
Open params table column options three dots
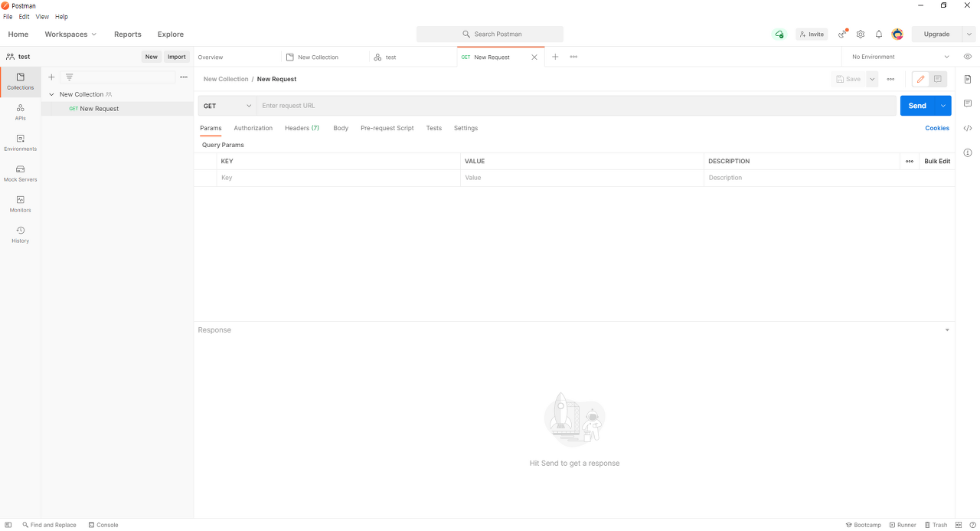[x=910, y=162]
